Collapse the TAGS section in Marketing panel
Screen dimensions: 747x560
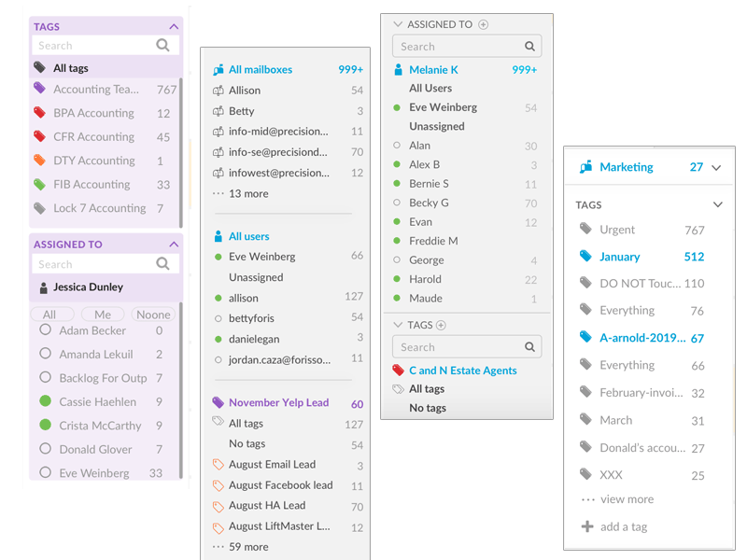coord(717,204)
